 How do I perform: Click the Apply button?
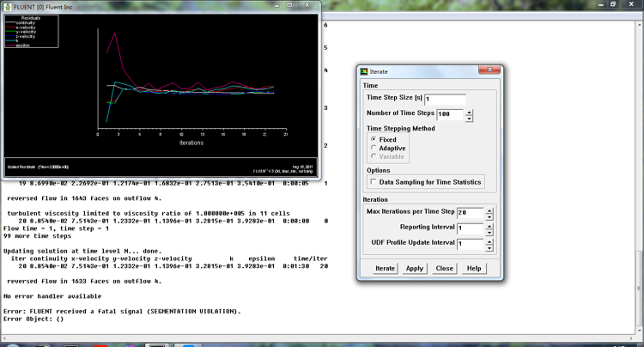[x=414, y=268]
